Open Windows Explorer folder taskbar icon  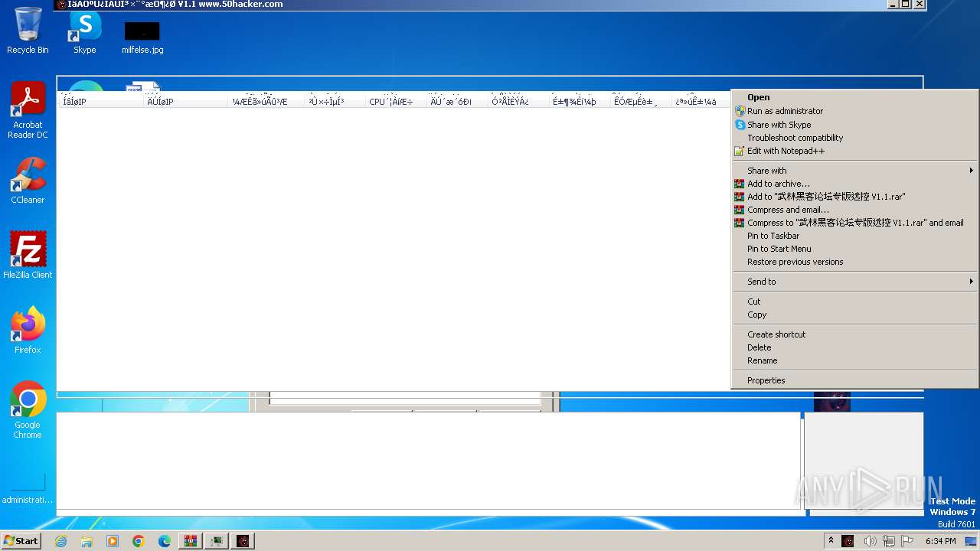tap(87, 541)
